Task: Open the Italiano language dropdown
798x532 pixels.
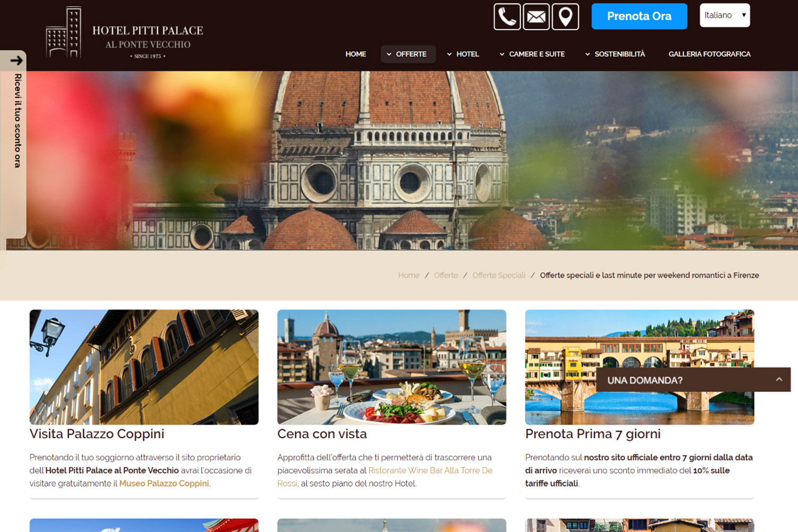Action: point(725,15)
